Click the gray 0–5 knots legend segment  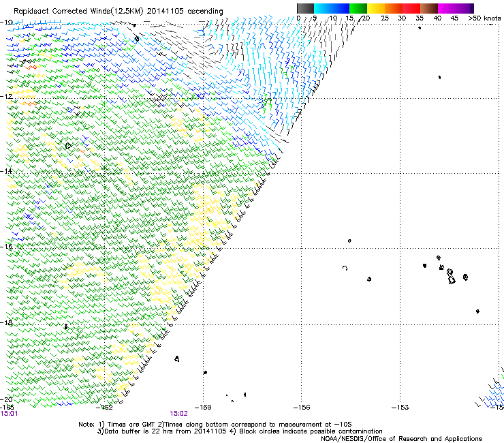[x=305, y=8]
